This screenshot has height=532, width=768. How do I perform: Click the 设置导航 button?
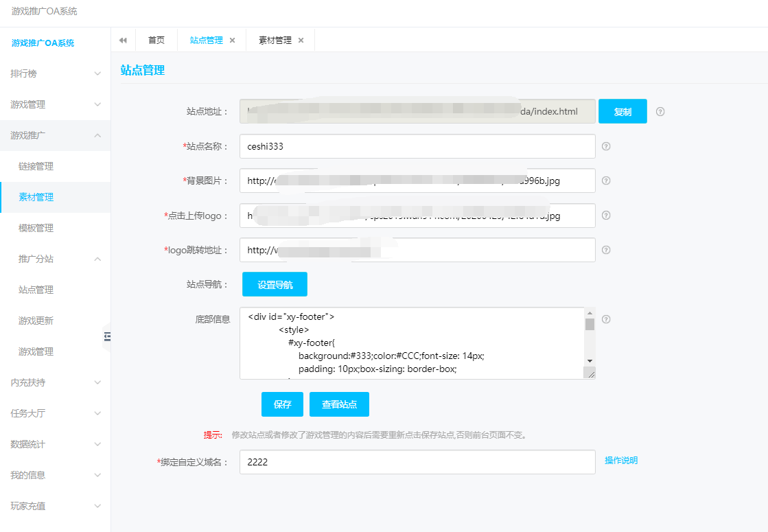click(x=275, y=284)
